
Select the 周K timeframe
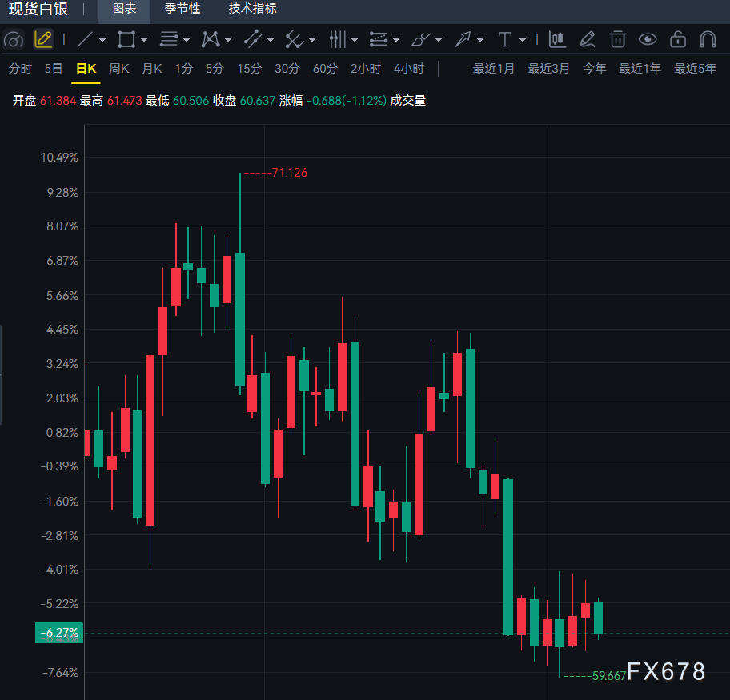tap(118, 69)
